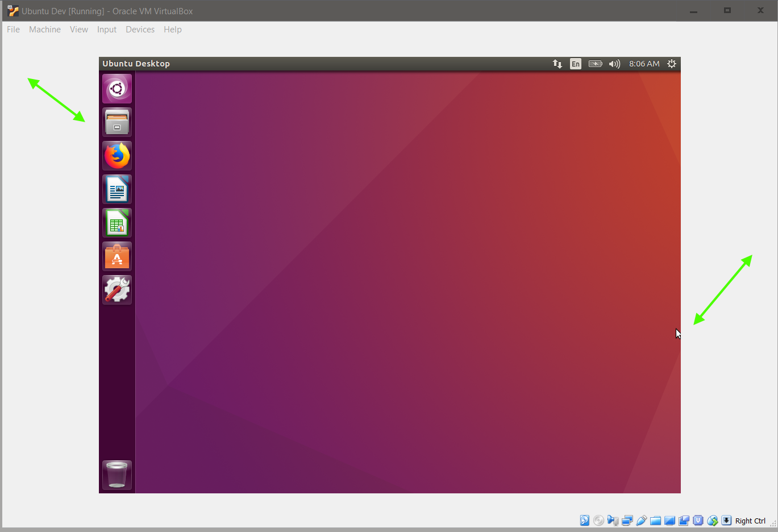Open Ubuntu Software from the launcher

[117, 256]
